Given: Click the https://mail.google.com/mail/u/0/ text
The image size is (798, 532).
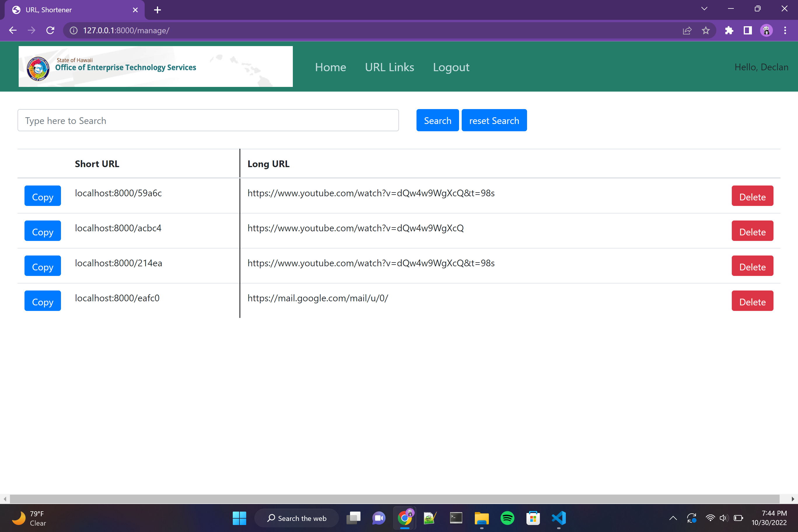Looking at the screenshot, I should coord(318,298).
